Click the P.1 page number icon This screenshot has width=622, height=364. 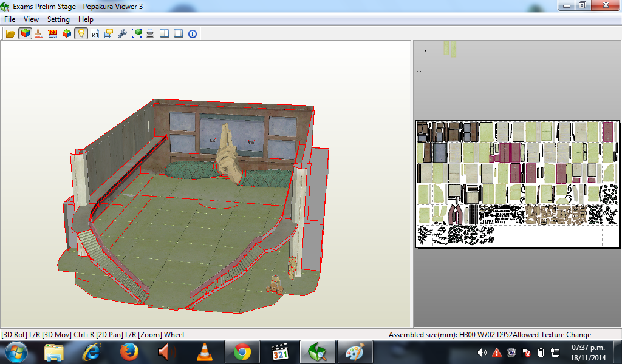[x=95, y=33]
